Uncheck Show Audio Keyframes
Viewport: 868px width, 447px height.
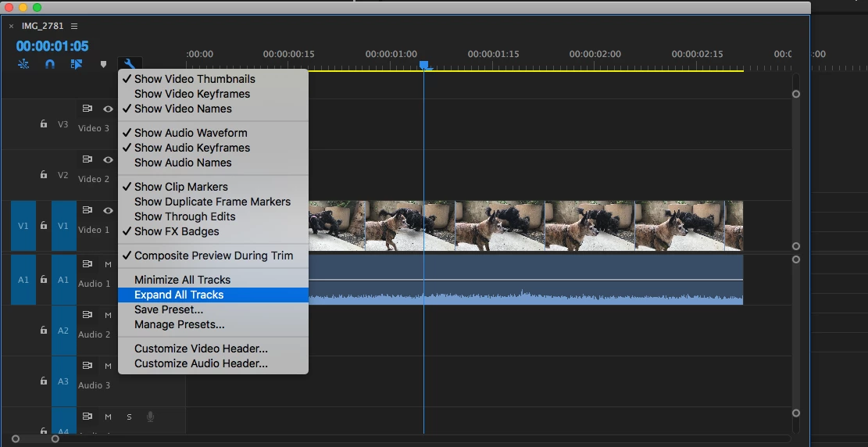coord(213,148)
